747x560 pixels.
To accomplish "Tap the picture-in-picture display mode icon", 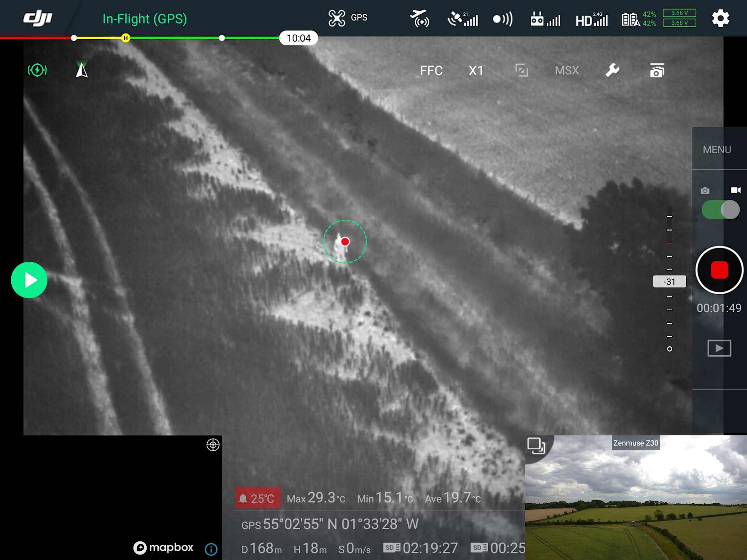I will tap(521, 70).
